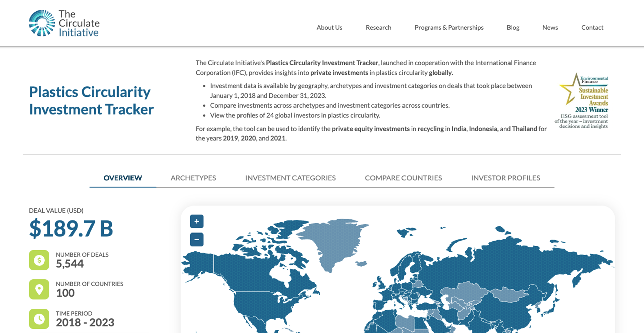Navigate to the Contact page
This screenshot has width=644, height=333.
(592, 28)
